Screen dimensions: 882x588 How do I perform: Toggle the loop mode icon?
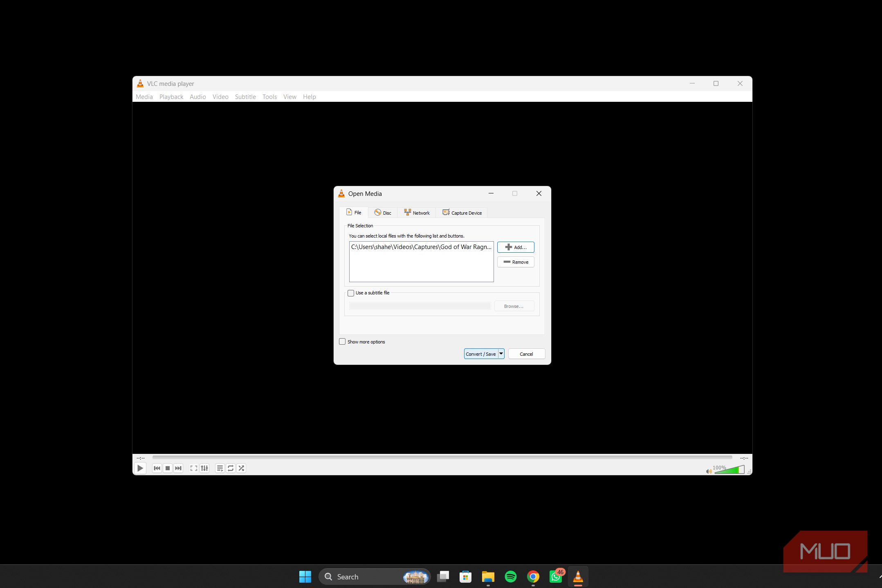tap(231, 468)
